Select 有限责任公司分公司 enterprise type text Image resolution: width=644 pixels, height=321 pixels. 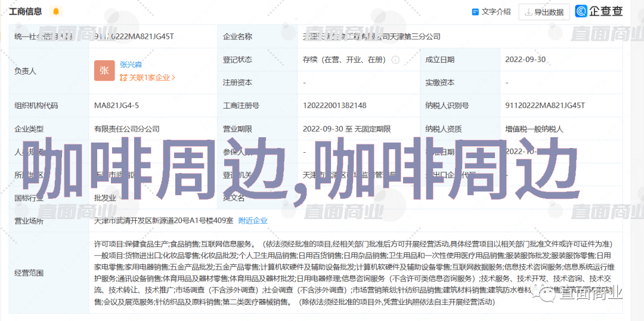(126, 129)
